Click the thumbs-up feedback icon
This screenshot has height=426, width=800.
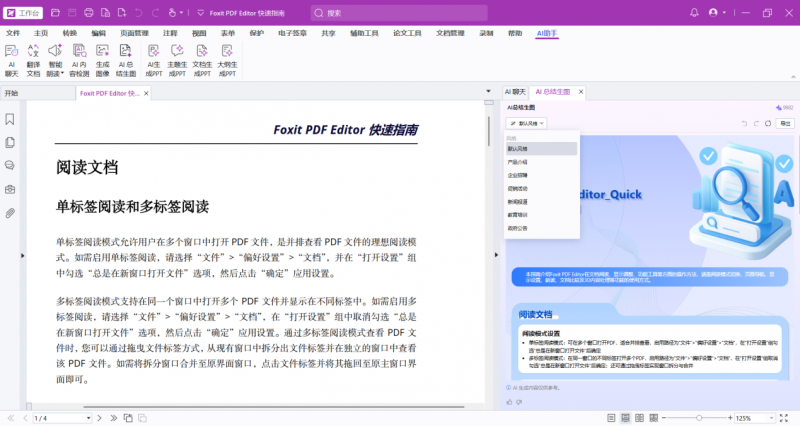pos(509,401)
